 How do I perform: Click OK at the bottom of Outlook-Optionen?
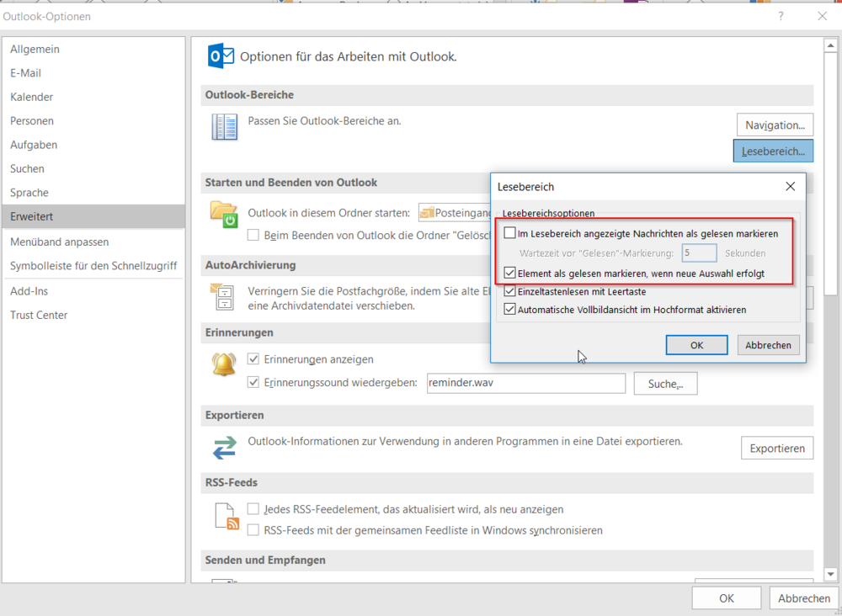(x=726, y=598)
